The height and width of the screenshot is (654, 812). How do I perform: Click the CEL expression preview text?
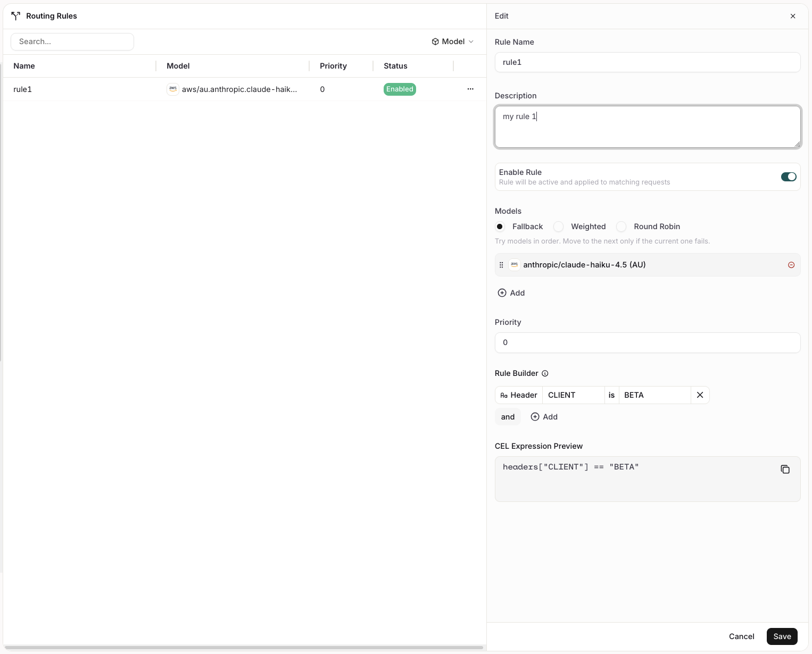(x=570, y=467)
